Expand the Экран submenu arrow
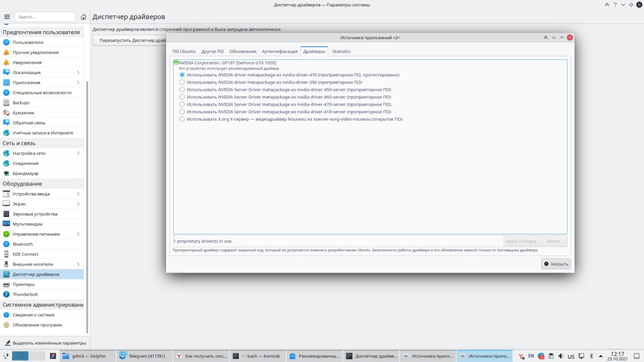Screen dimensions: 644x362 pyautogui.click(x=78, y=204)
